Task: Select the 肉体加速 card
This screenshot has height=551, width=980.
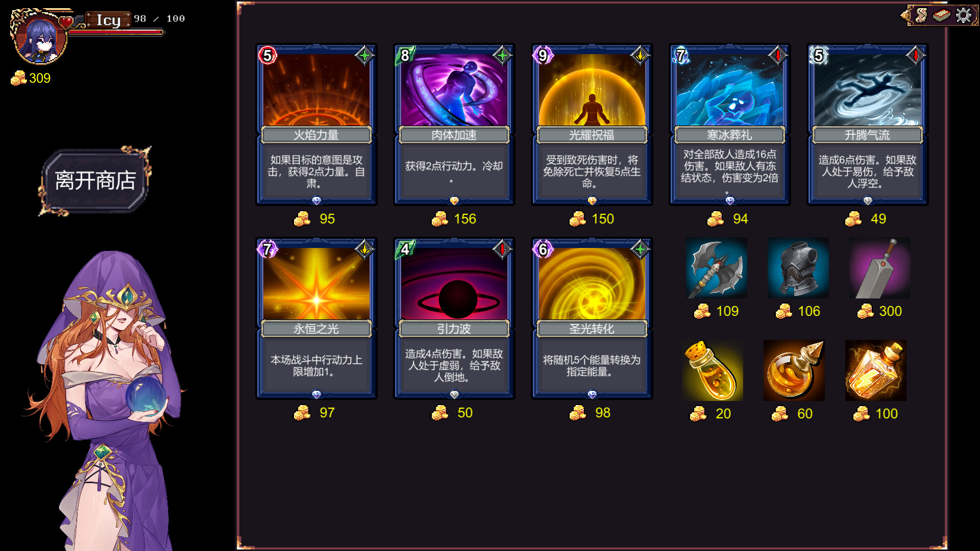Action: pyautogui.click(x=454, y=124)
